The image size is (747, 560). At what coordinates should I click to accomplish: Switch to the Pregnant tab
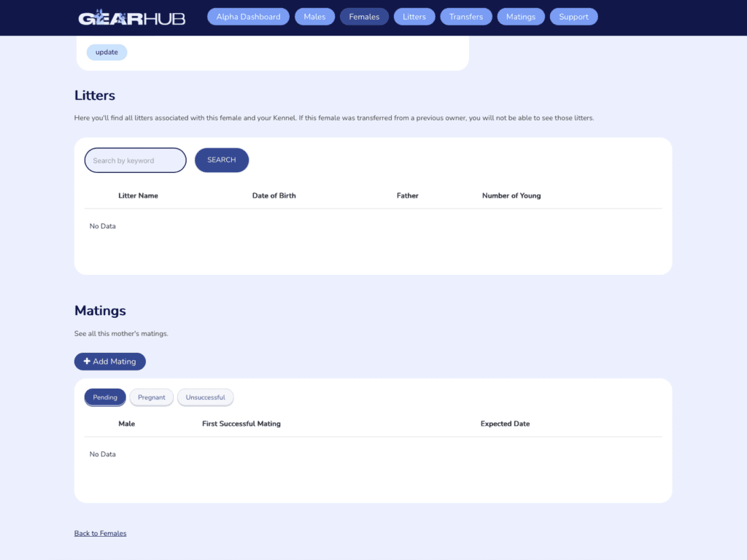[x=152, y=397]
